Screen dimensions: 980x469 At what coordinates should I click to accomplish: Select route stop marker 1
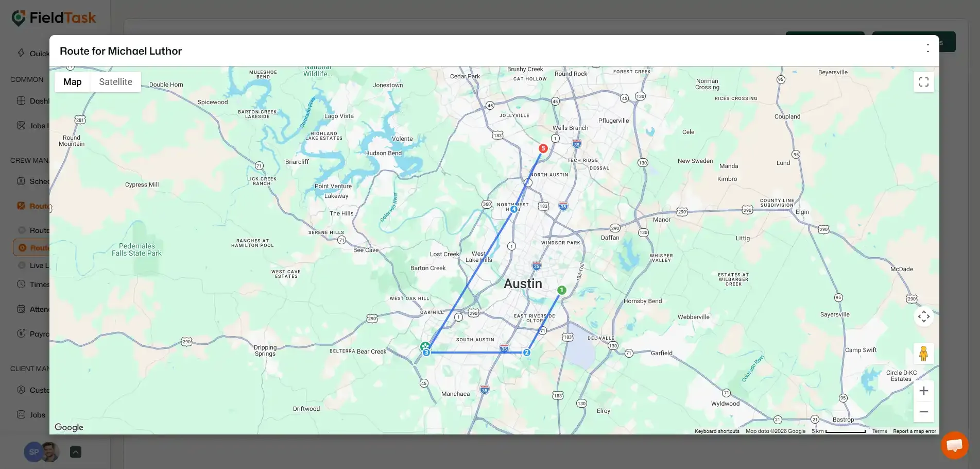(562, 290)
